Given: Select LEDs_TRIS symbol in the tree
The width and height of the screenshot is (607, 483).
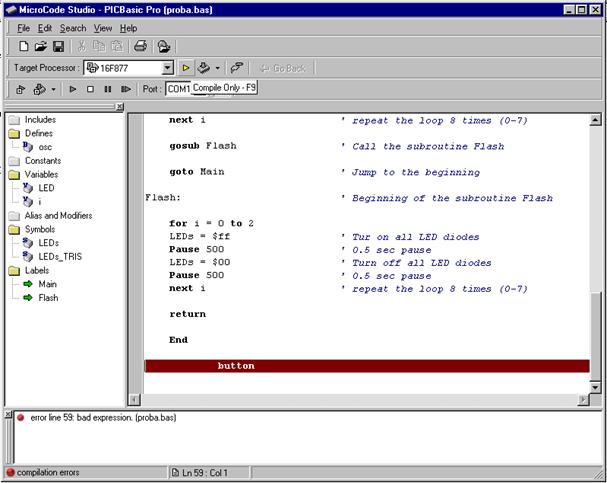Looking at the screenshot, I should point(62,256).
